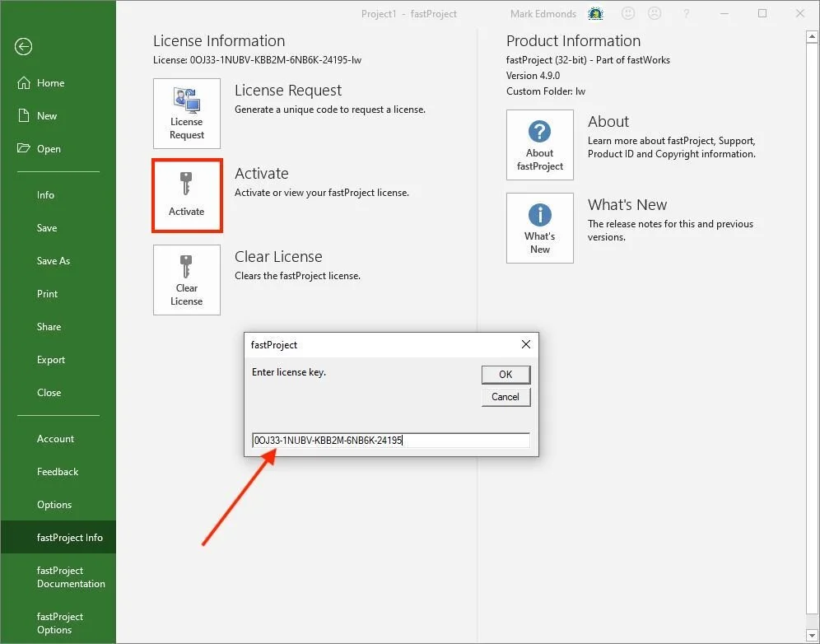820x644 pixels.
Task: Click the Clear License icon button
Action: pos(187,280)
